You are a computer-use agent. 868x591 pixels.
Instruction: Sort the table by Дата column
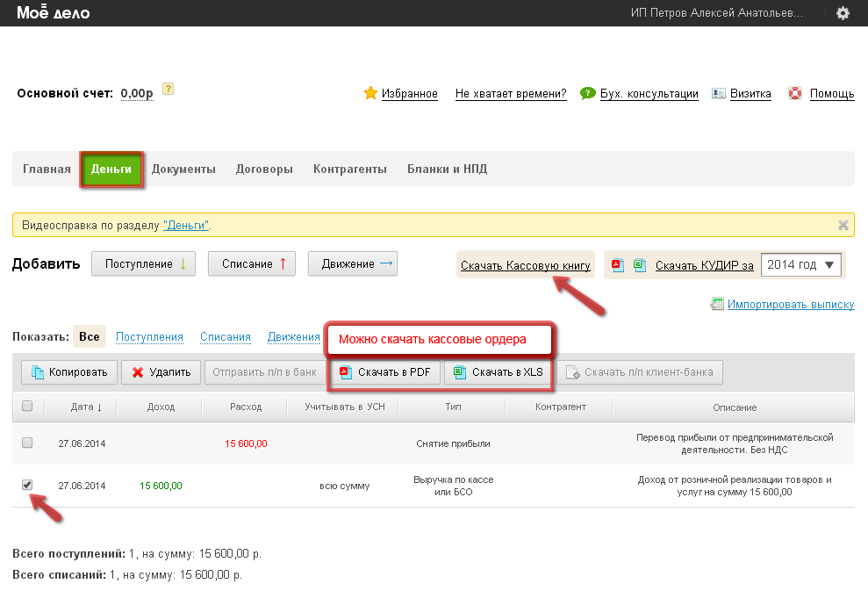tap(86, 407)
